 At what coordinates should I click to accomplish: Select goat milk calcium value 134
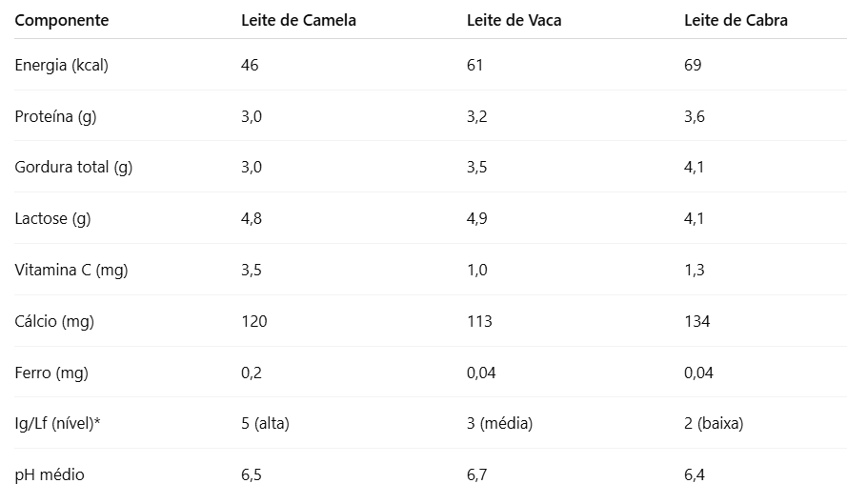coord(696,321)
